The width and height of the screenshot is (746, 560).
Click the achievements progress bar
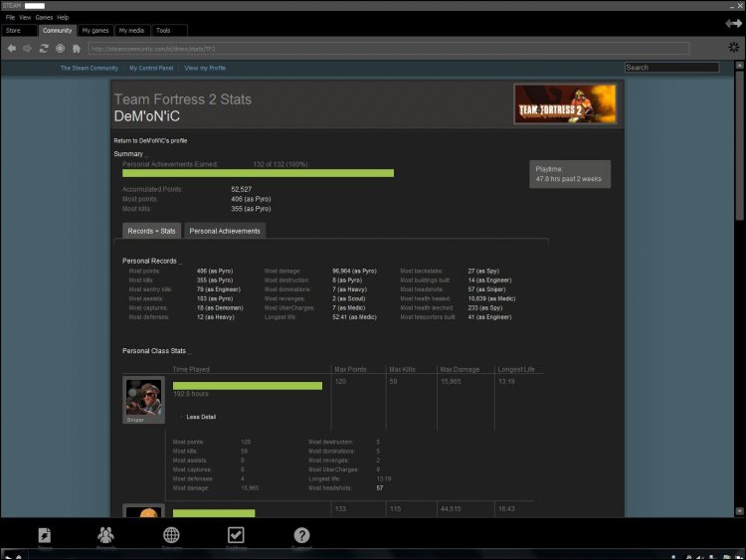pos(258,173)
